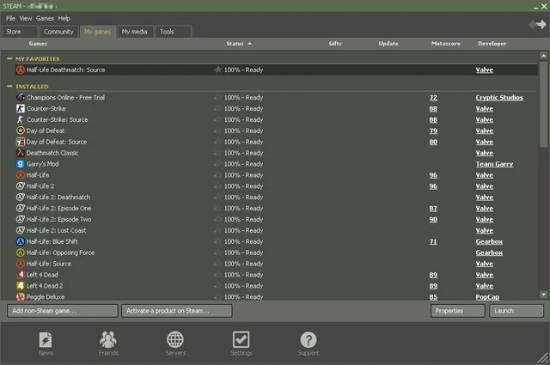Click the Half-Life 2: Episode One icon
The width and height of the screenshot is (550, 365).
coord(20,208)
